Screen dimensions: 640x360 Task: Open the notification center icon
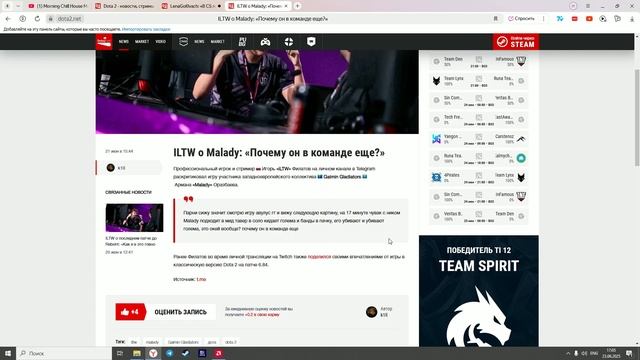pos(629,353)
